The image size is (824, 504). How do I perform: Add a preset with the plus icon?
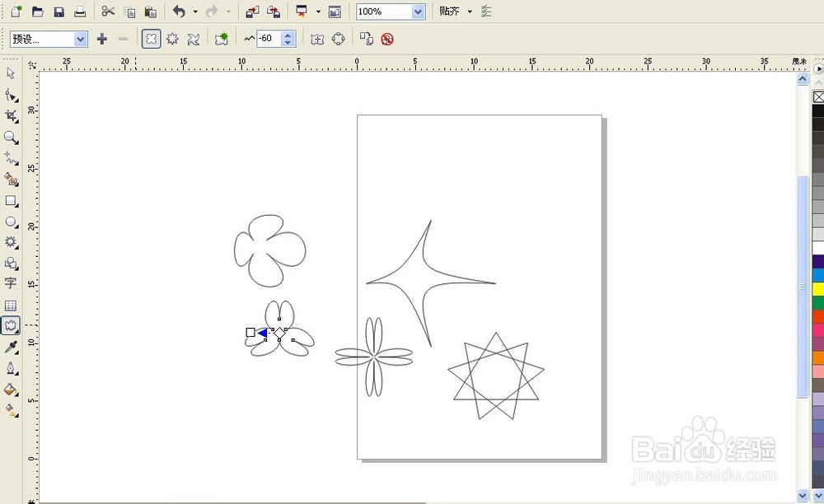102,39
